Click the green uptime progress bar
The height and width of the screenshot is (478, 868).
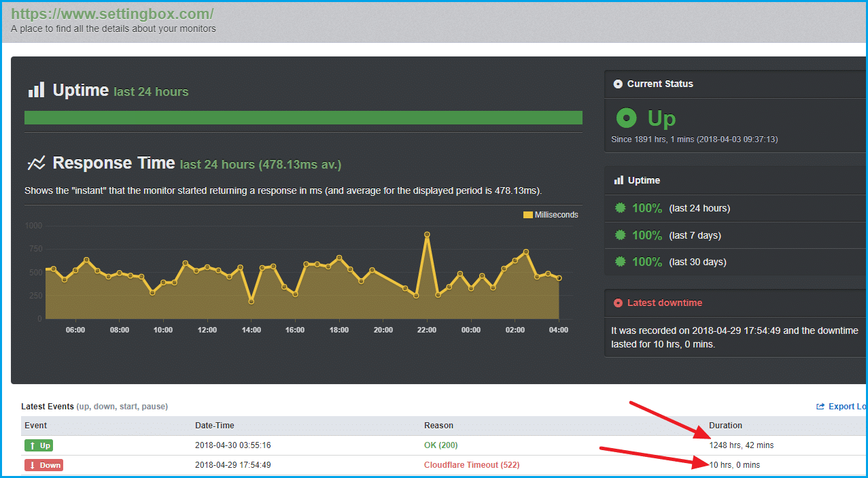pos(303,118)
